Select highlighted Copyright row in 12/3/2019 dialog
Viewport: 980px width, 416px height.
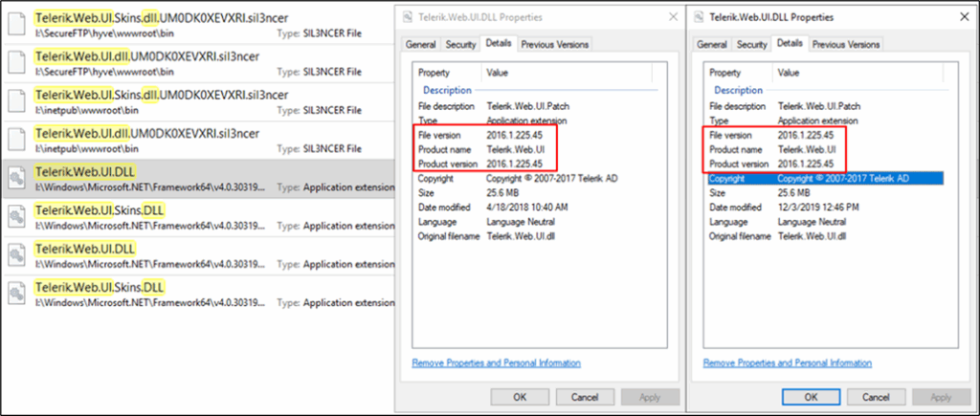point(825,179)
